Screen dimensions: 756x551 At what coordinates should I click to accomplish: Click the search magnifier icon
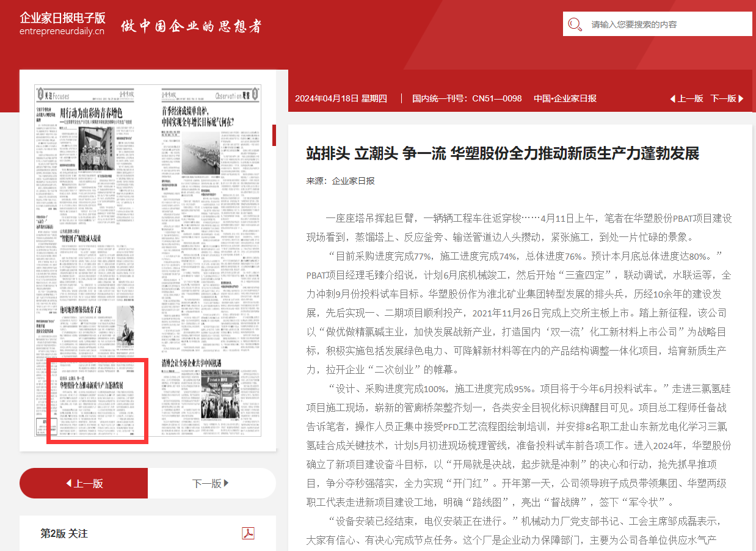point(575,24)
